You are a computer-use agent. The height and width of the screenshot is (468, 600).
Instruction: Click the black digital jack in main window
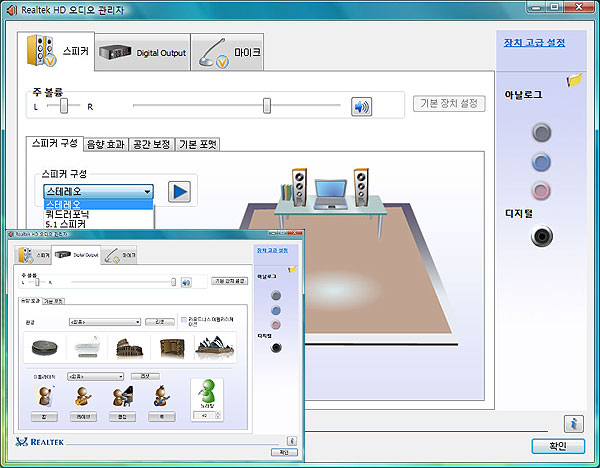tap(541, 236)
